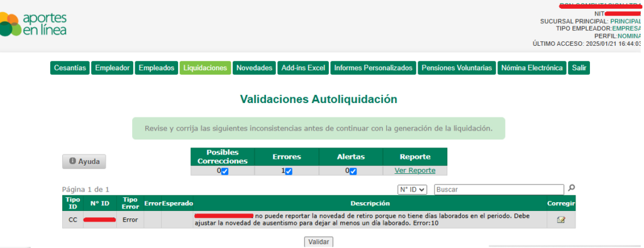
Task: Open the Novedades menu
Action: (x=254, y=68)
